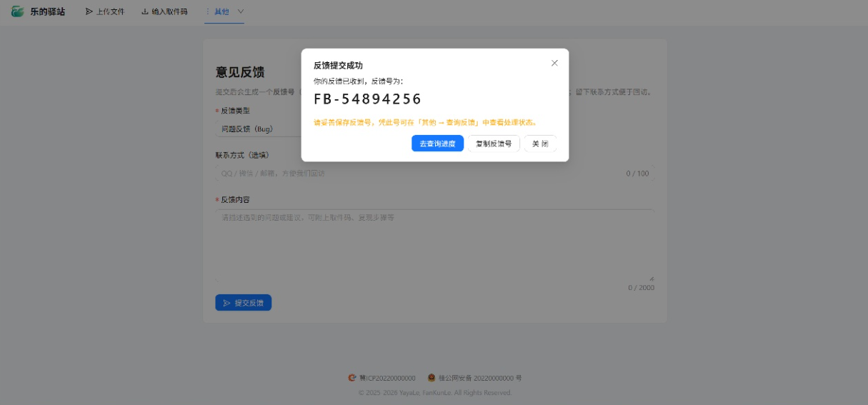Click the 乐的驿站 green logo icon
The height and width of the screenshot is (405, 868).
[x=18, y=11]
